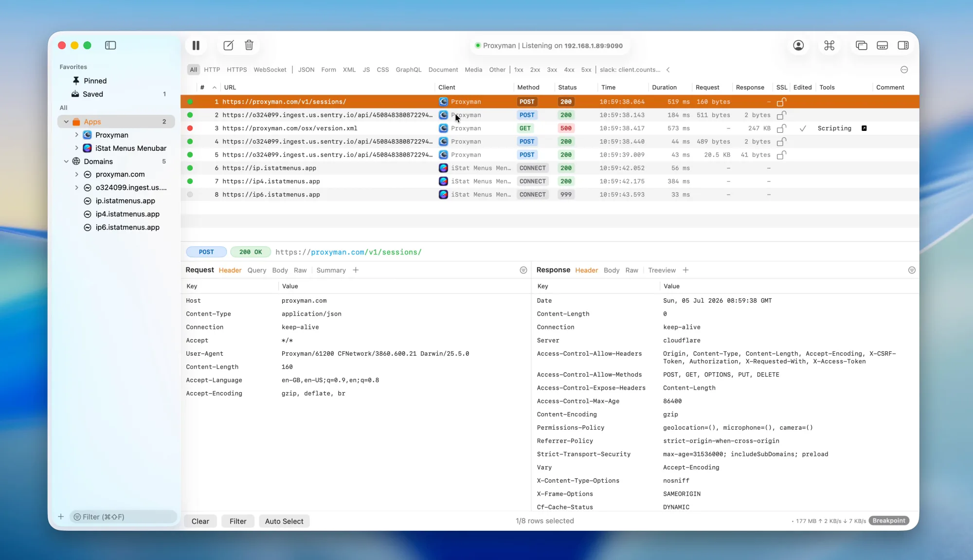The width and height of the screenshot is (973, 560).
Task: Click the proxyman.com/v1/sessions URL link
Action: (348, 252)
